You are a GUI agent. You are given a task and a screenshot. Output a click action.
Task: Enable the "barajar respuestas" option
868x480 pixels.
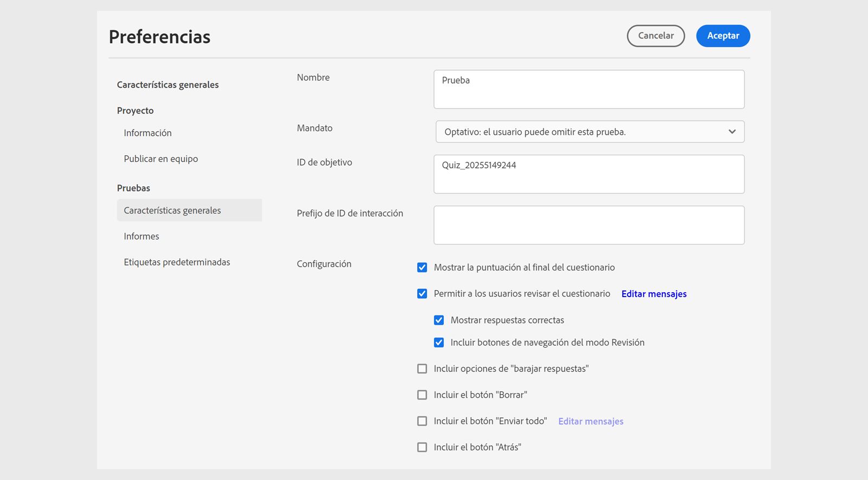click(422, 369)
